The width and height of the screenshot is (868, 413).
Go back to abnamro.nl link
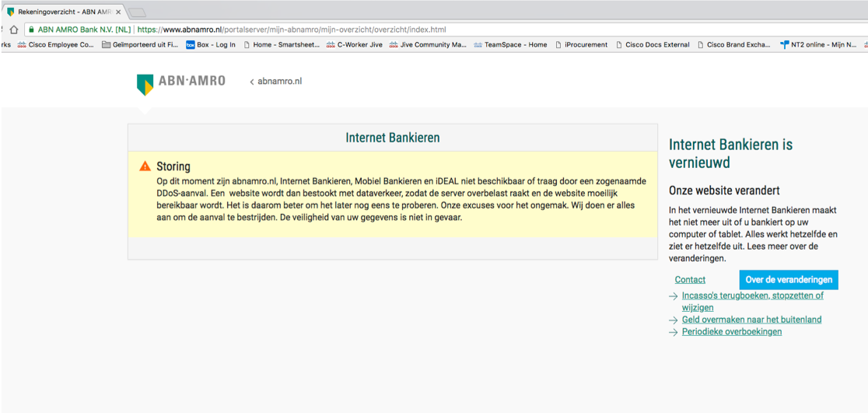click(275, 82)
